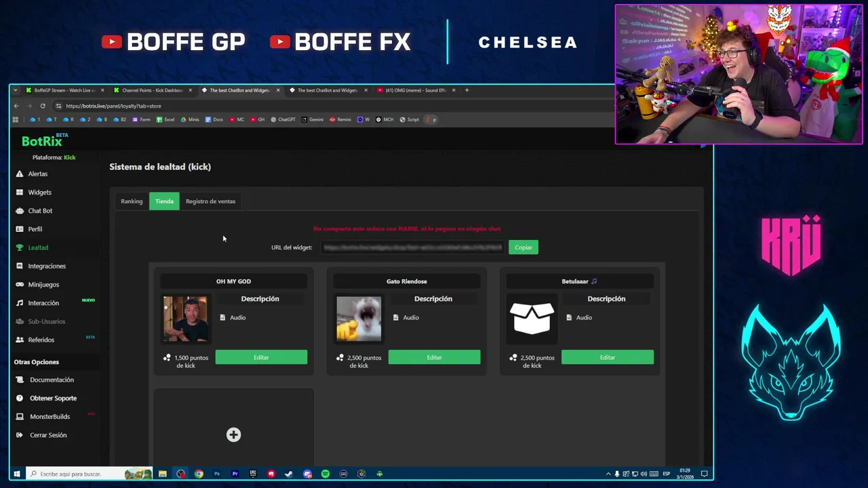The width and height of the screenshot is (868, 488).
Task: Open the ChatGPT bookmark
Action: (x=283, y=119)
